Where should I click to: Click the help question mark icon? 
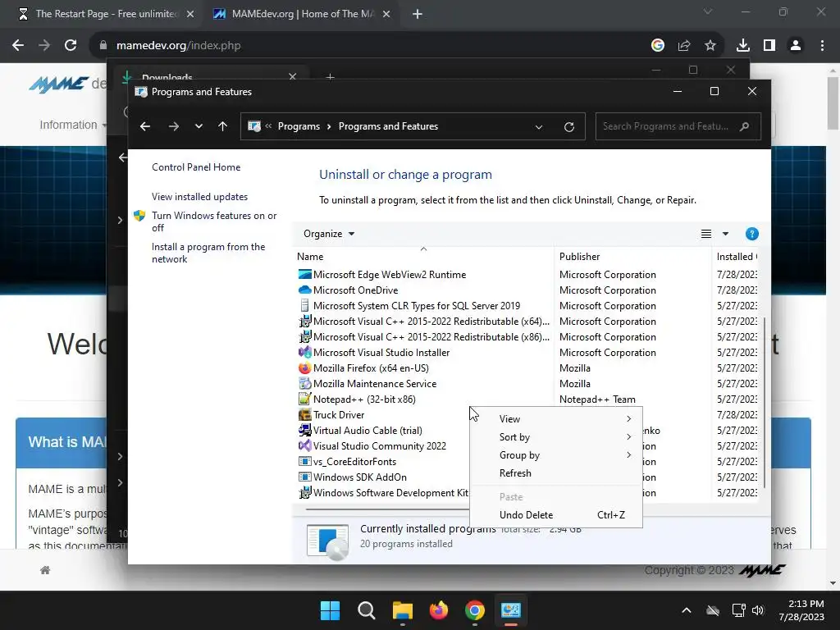click(751, 234)
